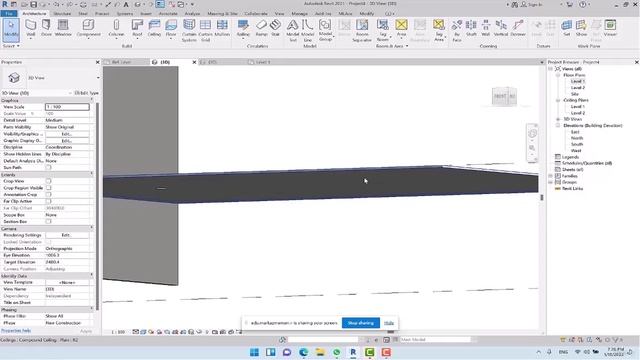Screen dimensions: 640x360
Task: Switch to the Manage ribbon tab
Action: tap(299, 13)
